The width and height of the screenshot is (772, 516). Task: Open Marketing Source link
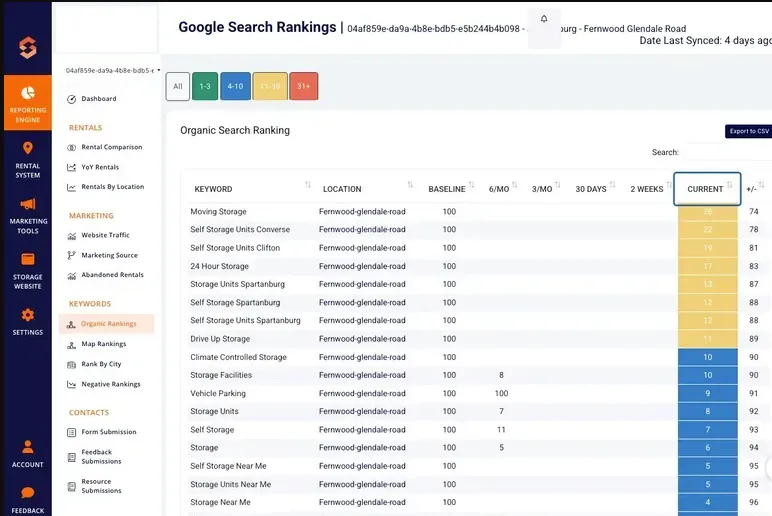(x=110, y=256)
